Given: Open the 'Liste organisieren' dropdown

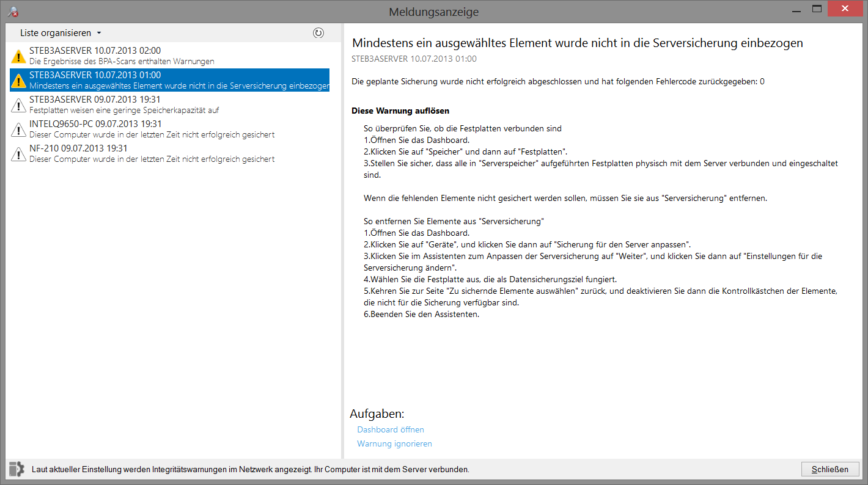Looking at the screenshot, I should (56, 33).
